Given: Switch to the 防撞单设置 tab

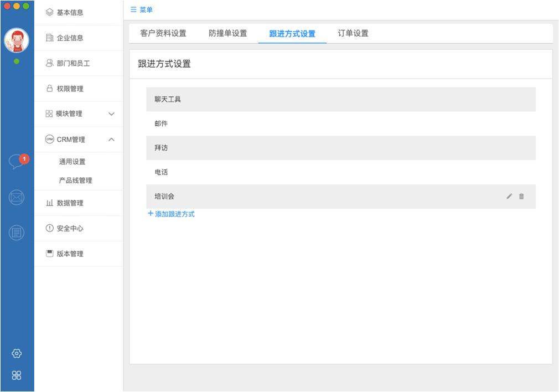Looking at the screenshot, I should [228, 33].
